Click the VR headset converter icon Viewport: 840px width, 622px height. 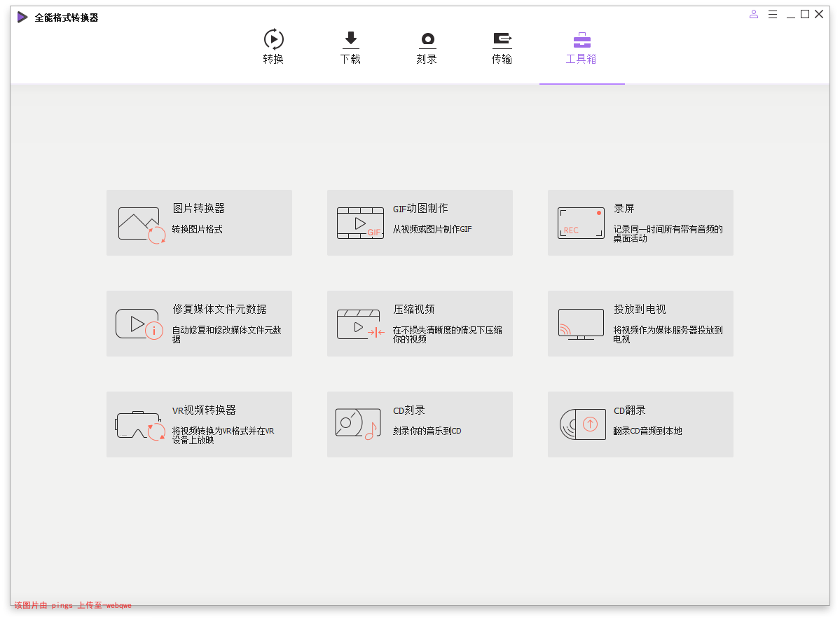(x=140, y=425)
